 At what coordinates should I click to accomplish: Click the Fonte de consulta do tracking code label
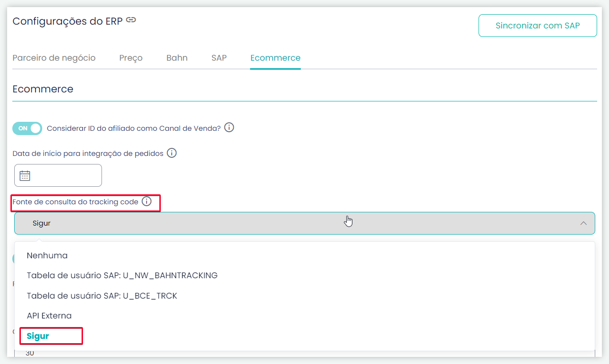coord(75,202)
